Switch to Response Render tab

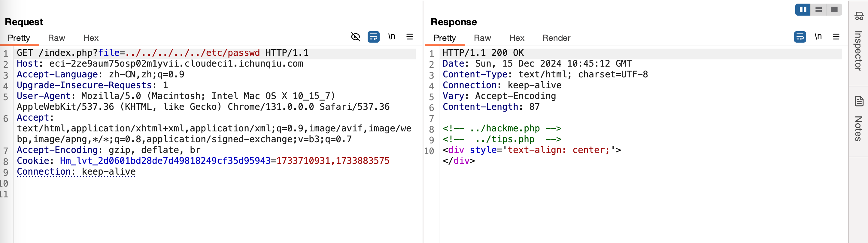pos(556,38)
